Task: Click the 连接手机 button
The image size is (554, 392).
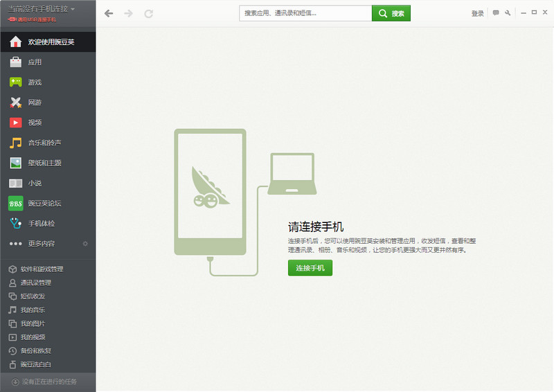Action: click(x=310, y=268)
